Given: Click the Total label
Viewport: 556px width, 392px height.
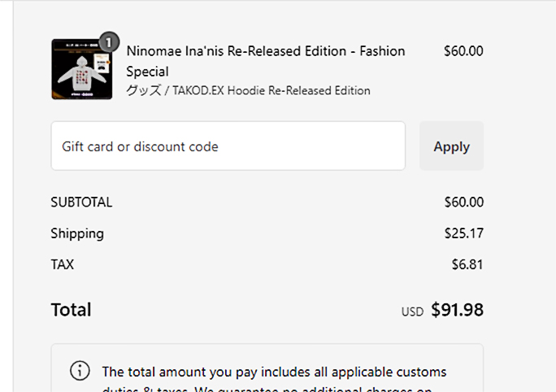Looking at the screenshot, I should click(x=71, y=310).
